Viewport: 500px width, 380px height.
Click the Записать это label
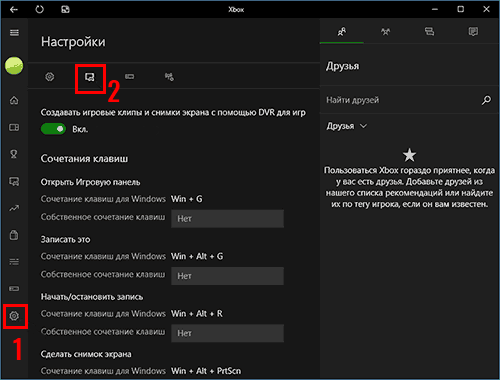(65, 240)
